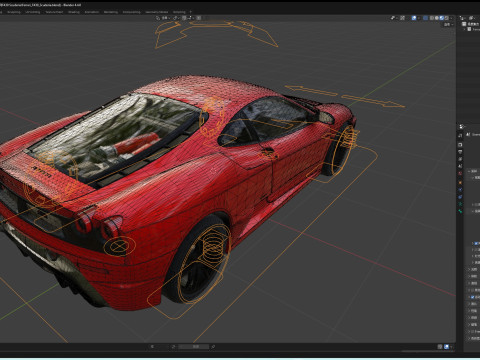Image resolution: width=480 pixels, height=360 pixels.
Task: Open the Output properties tab
Action: [460, 152]
